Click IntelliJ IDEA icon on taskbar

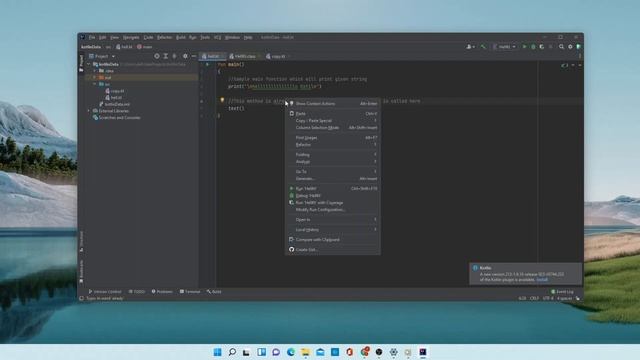[423, 352]
